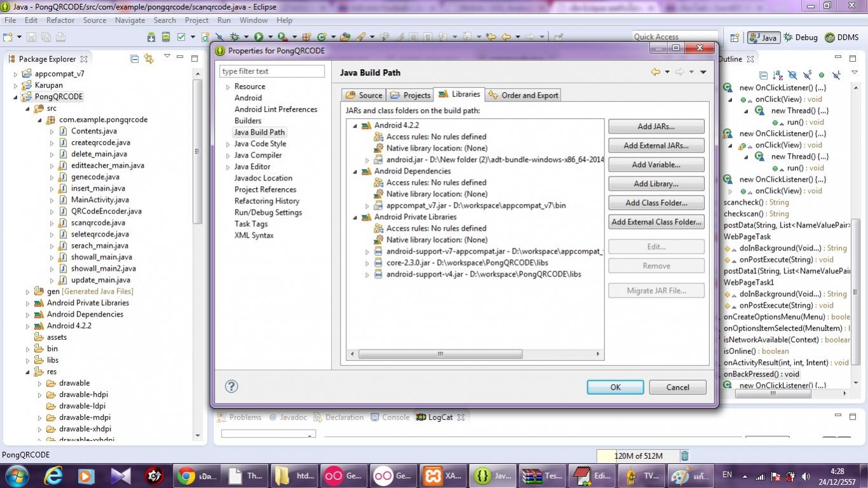
Task: Click the green Run toolbar button
Action: click(259, 37)
